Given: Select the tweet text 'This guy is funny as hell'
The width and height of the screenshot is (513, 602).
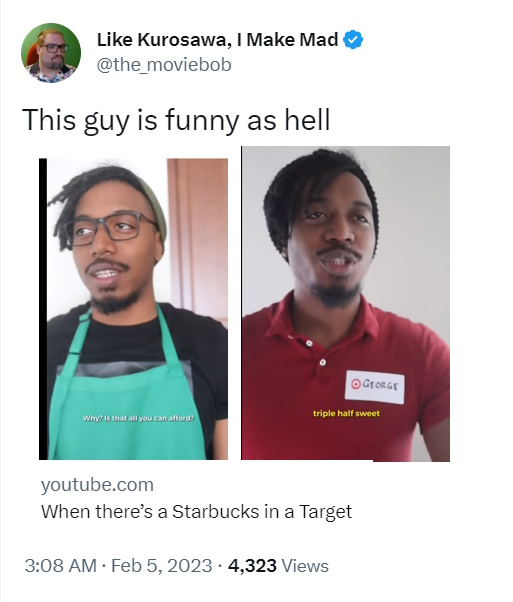Looking at the screenshot, I should 176,120.
